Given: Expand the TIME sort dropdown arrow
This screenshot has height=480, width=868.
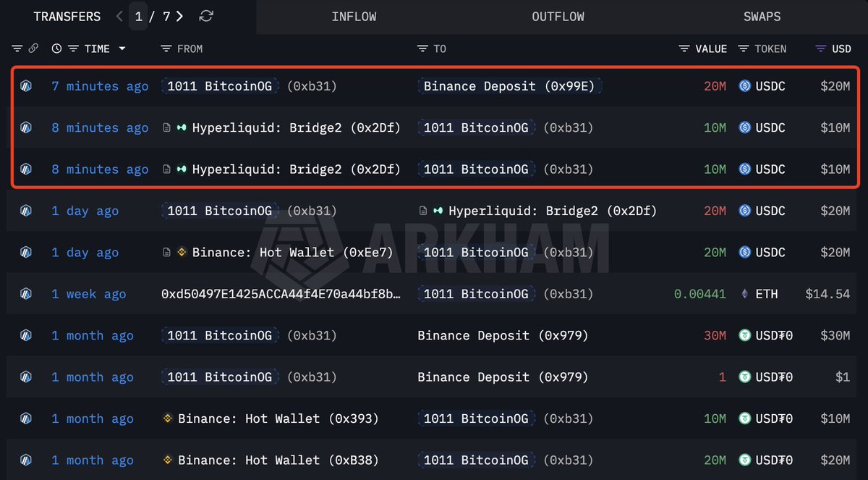Looking at the screenshot, I should pyautogui.click(x=122, y=49).
